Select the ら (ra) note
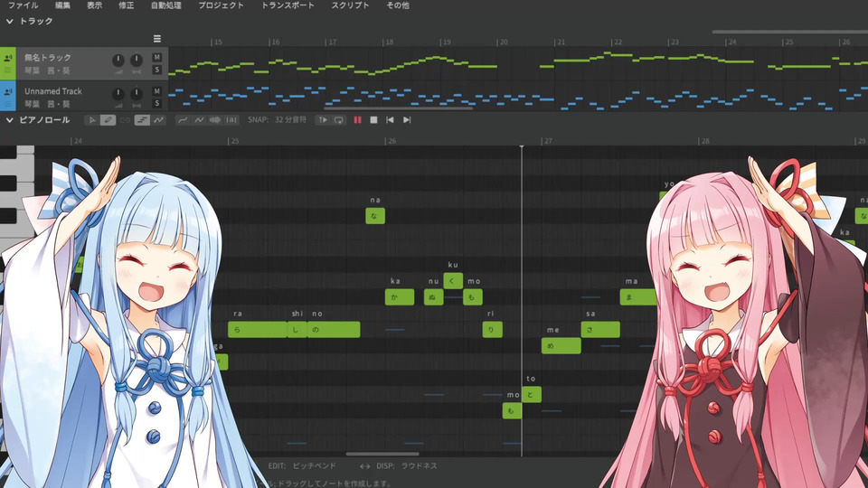Image resolution: width=868 pixels, height=488 pixels. pyautogui.click(x=258, y=330)
